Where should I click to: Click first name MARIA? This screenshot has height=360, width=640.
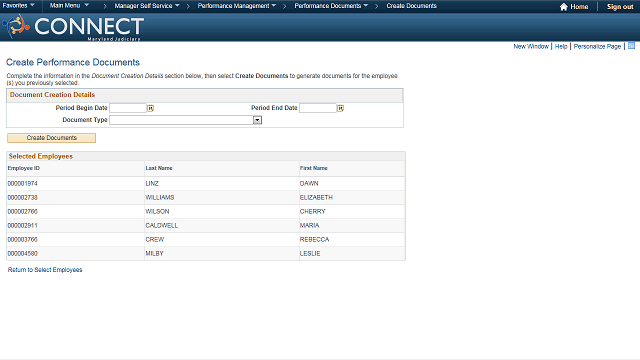click(309, 225)
